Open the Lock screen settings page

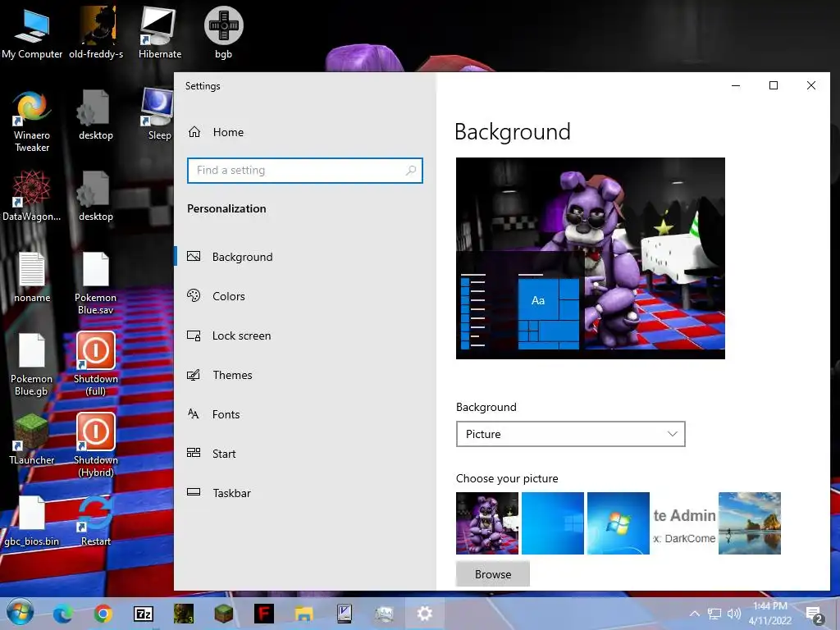click(x=305, y=336)
